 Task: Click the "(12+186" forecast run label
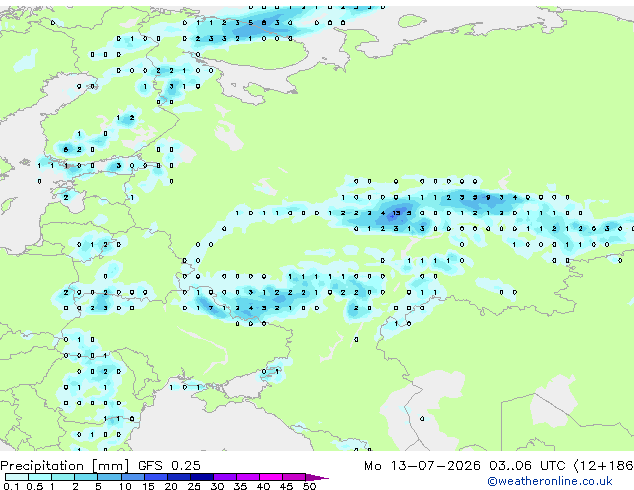pyautogui.click(x=603, y=466)
